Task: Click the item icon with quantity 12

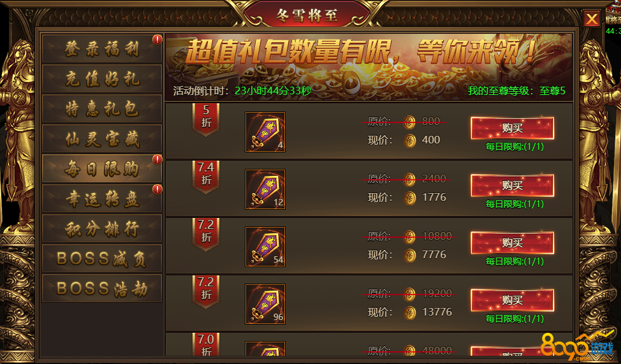Action: [265, 189]
